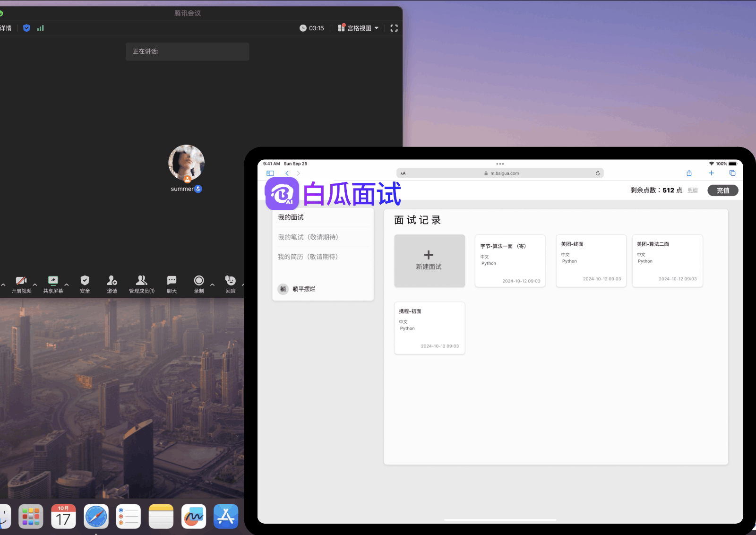Open the 美团-算法二面 interview card
This screenshot has width=756, height=535.
pyautogui.click(x=668, y=260)
